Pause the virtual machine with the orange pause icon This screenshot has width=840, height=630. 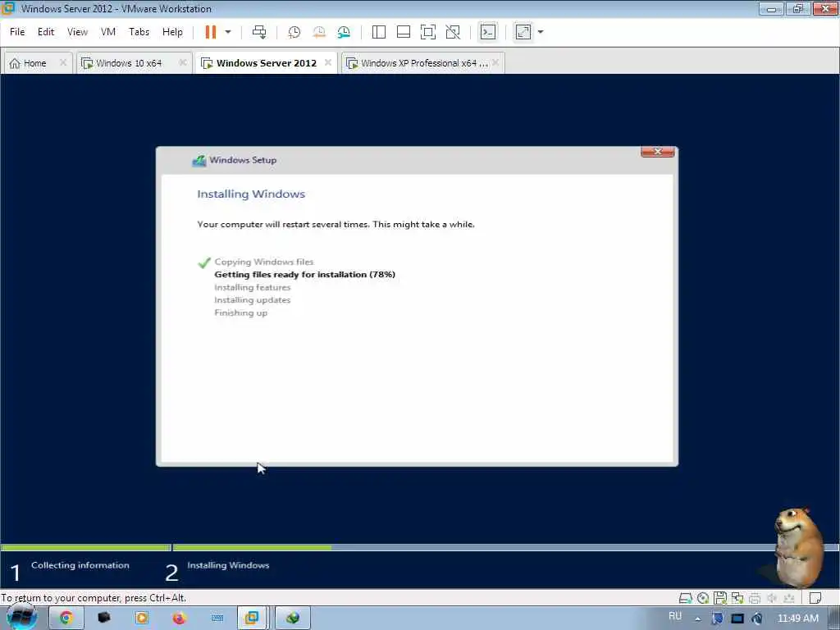pyautogui.click(x=211, y=32)
